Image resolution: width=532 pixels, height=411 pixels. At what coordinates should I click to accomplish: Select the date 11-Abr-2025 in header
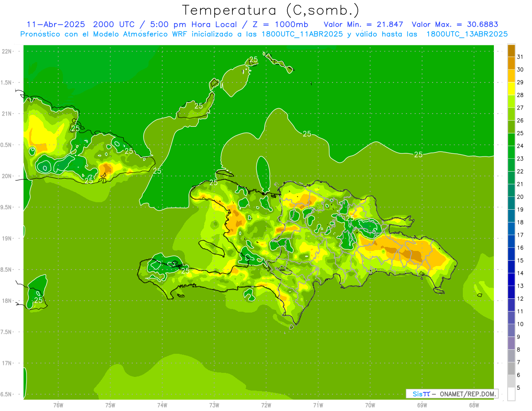click(56, 24)
